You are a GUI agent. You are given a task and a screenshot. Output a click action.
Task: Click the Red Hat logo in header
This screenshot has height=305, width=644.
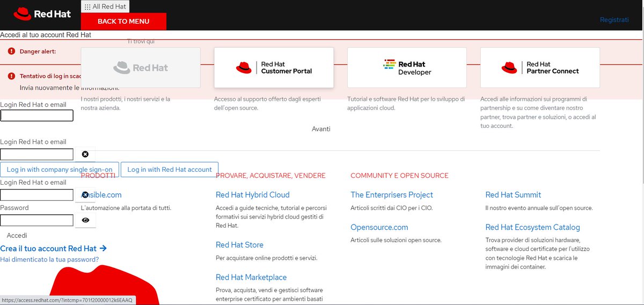42,14
